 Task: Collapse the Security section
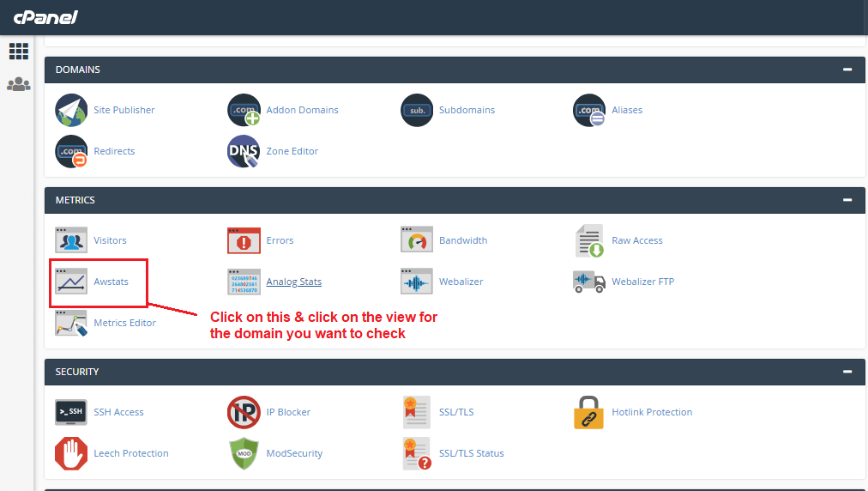847,372
